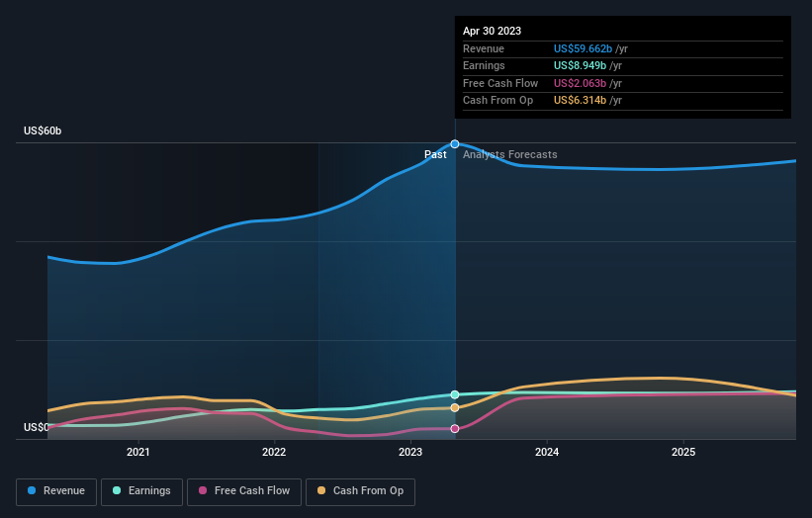Click the US$59.662b revenue value
812x518 pixels.
pos(584,48)
